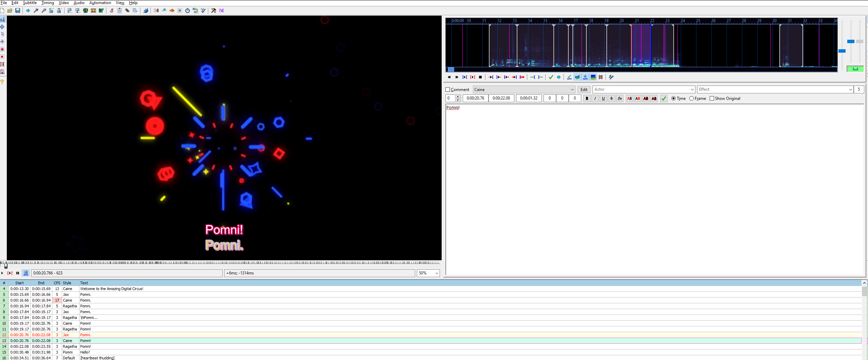
Task: Open the visual typesetting help question mark
Action: pos(2,82)
